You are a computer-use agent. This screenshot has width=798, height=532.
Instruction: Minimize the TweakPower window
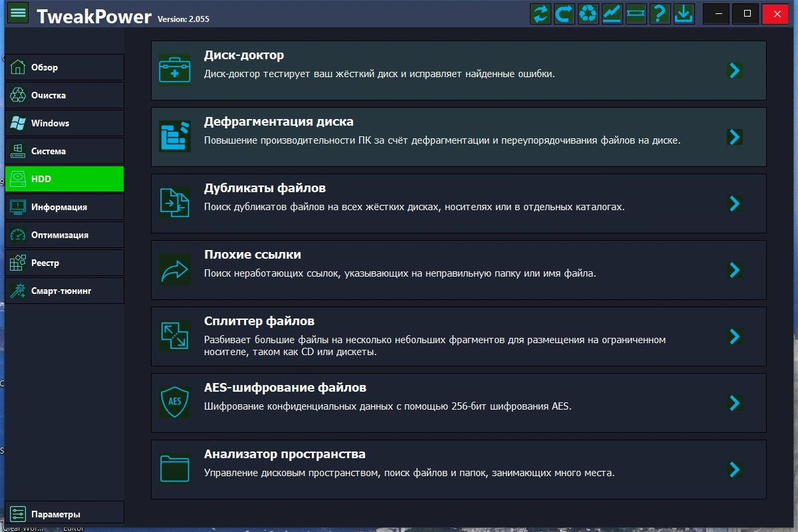click(x=716, y=13)
